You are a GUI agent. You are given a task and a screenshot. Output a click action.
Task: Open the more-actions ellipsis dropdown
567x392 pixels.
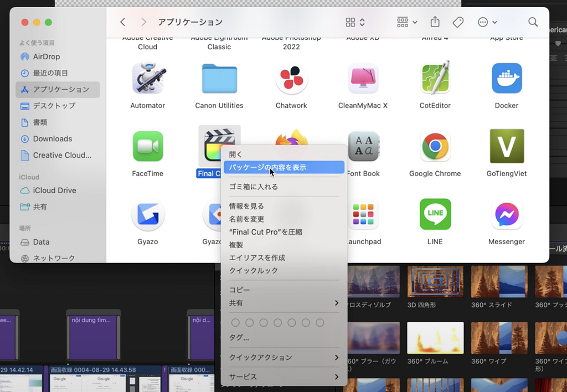486,22
